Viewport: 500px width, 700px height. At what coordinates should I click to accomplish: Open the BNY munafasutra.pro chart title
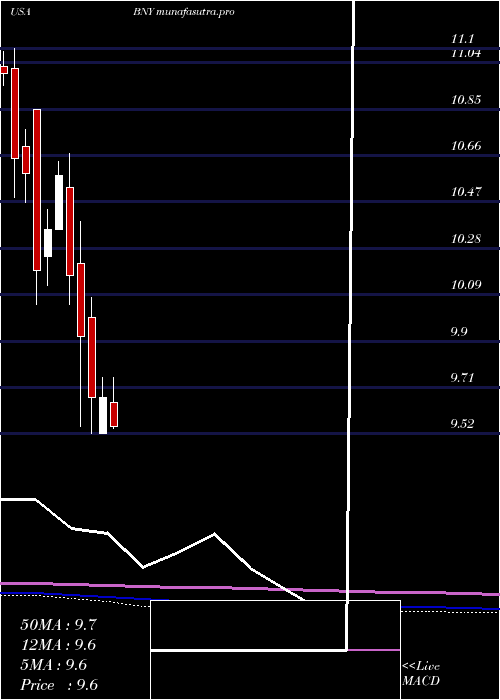click(x=183, y=12)
